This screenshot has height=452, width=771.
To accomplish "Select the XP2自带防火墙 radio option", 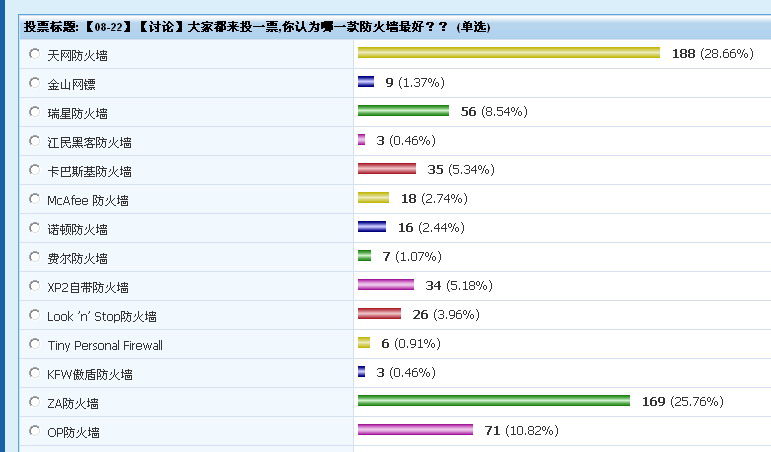I will [x=35, y=286].
